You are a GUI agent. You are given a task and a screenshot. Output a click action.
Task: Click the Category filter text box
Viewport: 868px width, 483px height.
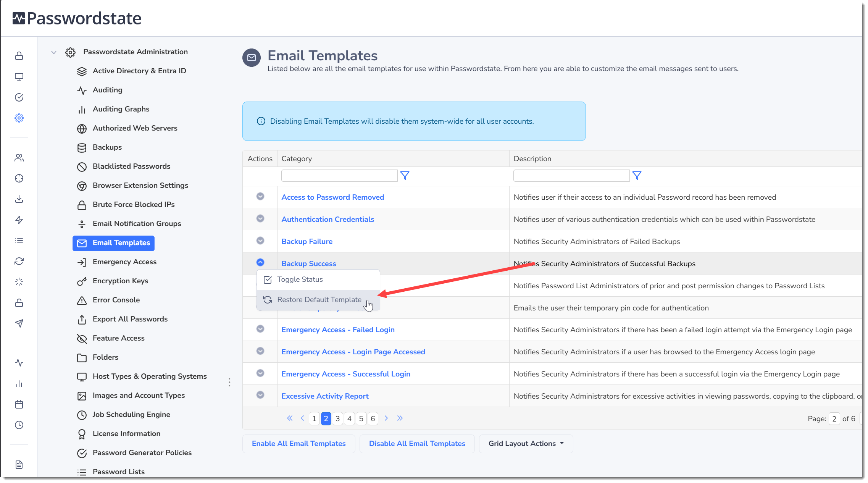point(339,176)
